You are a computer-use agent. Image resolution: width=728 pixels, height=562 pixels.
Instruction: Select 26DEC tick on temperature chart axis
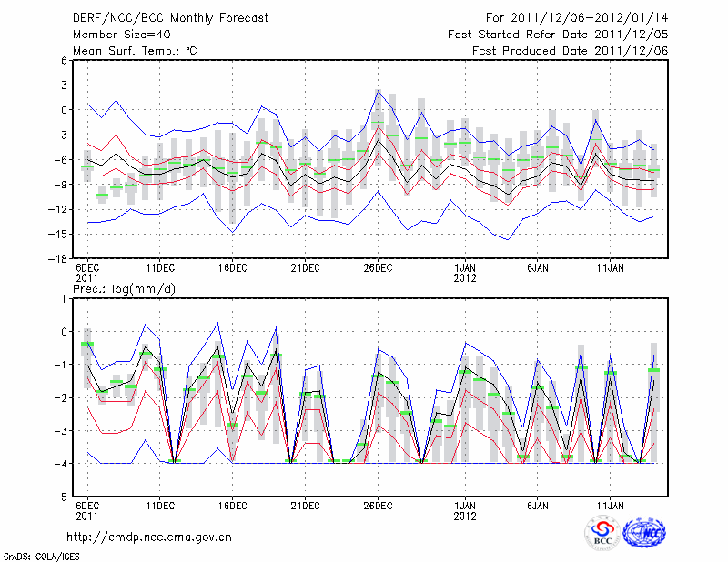pyautogui.click(x=378, y=268)
